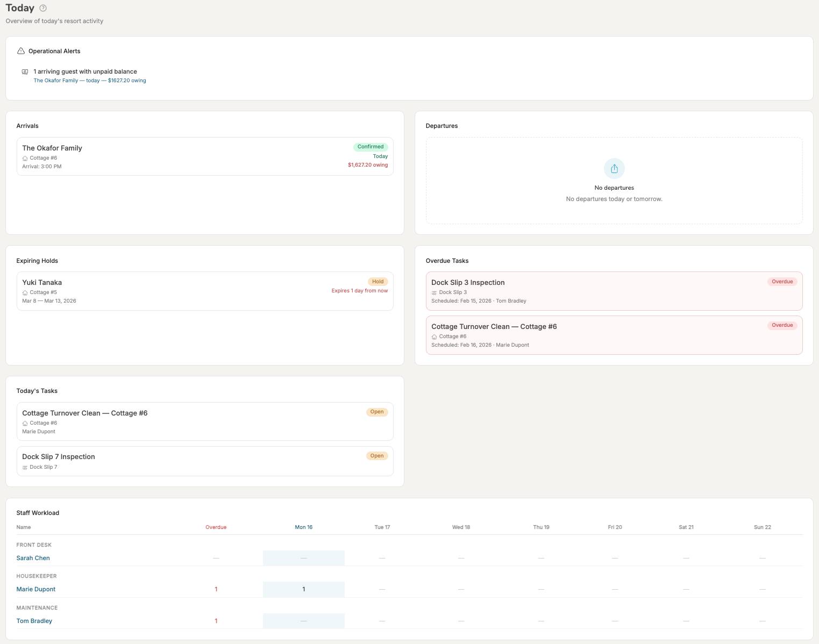Click the Confirmed badge on Okafor Family arrival

tap(371, 146)
